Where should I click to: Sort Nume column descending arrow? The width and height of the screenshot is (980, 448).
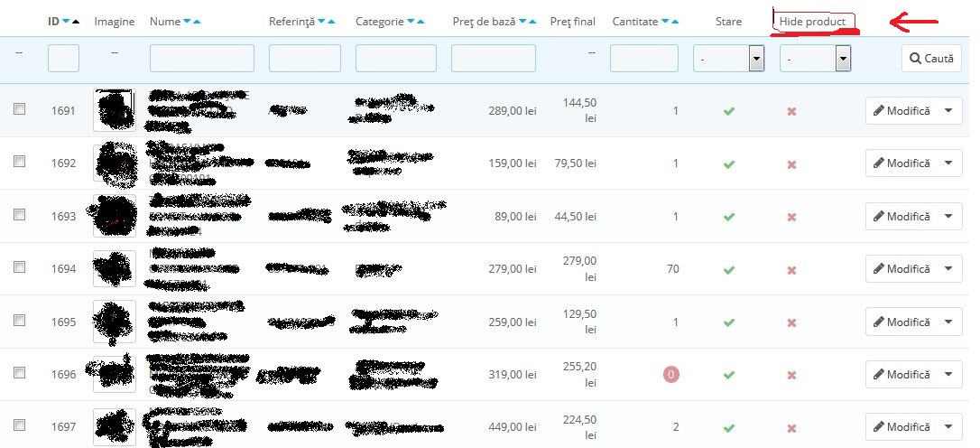(187, 22)
